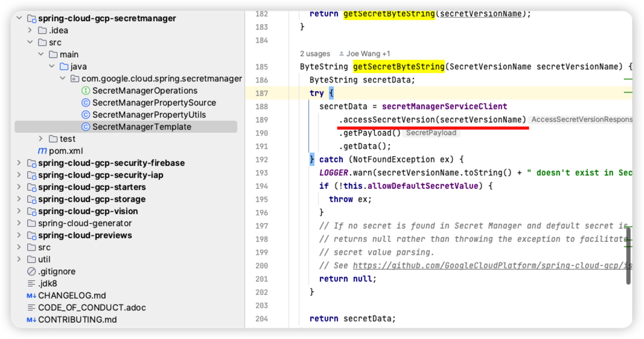Open pom.xml Maven file
Screen dimensions: 644x339
66,151
